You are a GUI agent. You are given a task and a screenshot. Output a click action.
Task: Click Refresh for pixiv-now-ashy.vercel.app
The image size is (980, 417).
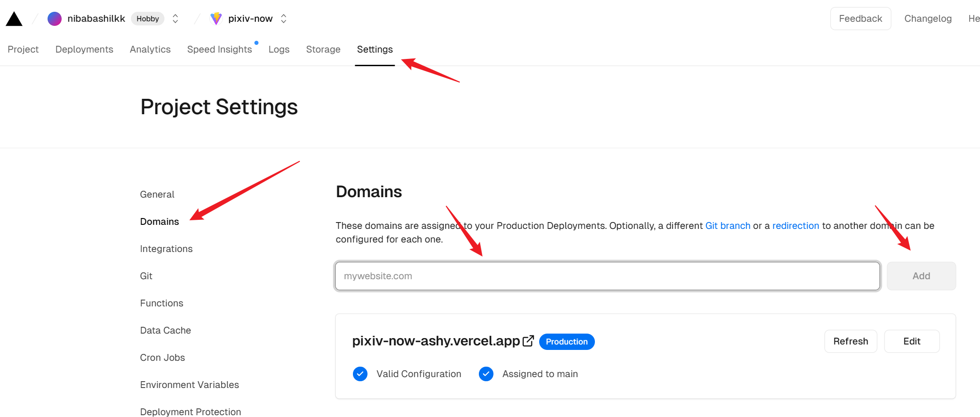[850, 341]
